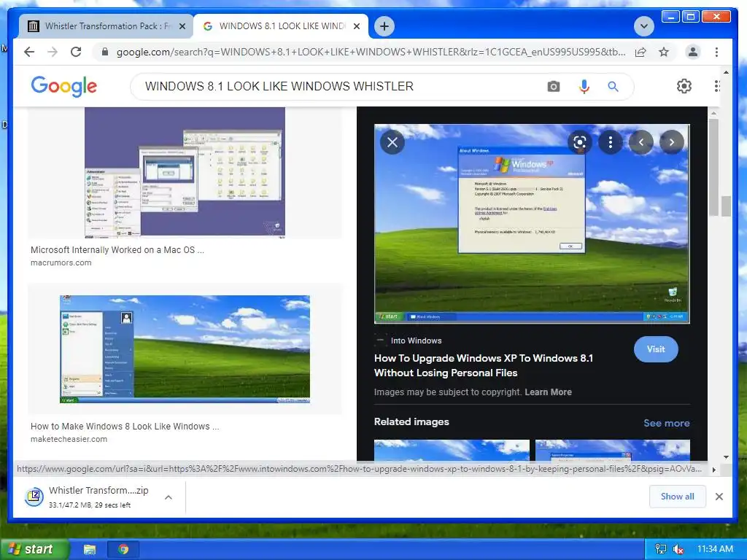Click the search by image camera icon
The width and height of the screenshot is (747, 560).
553,87
